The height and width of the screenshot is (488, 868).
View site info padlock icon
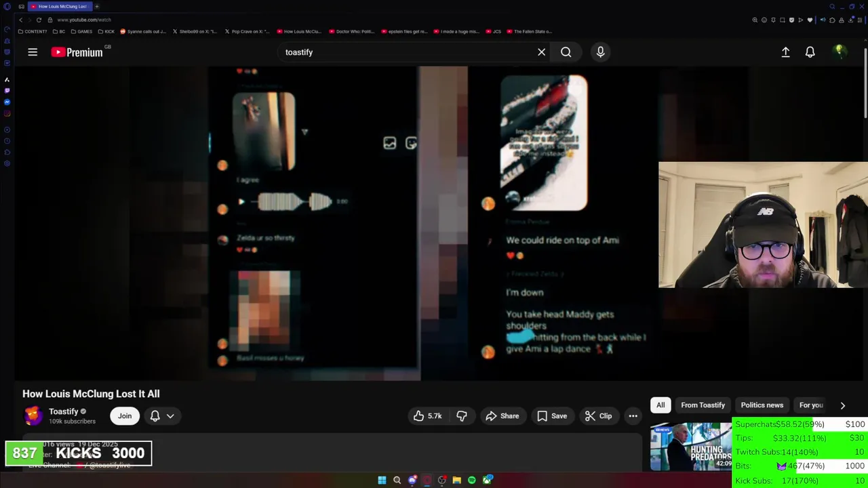point(50,20)
